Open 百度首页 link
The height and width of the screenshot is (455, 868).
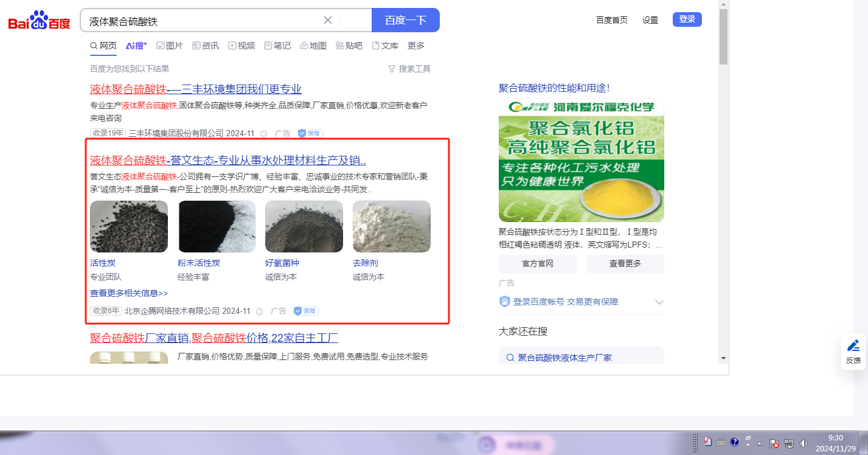tap(612, 20)
